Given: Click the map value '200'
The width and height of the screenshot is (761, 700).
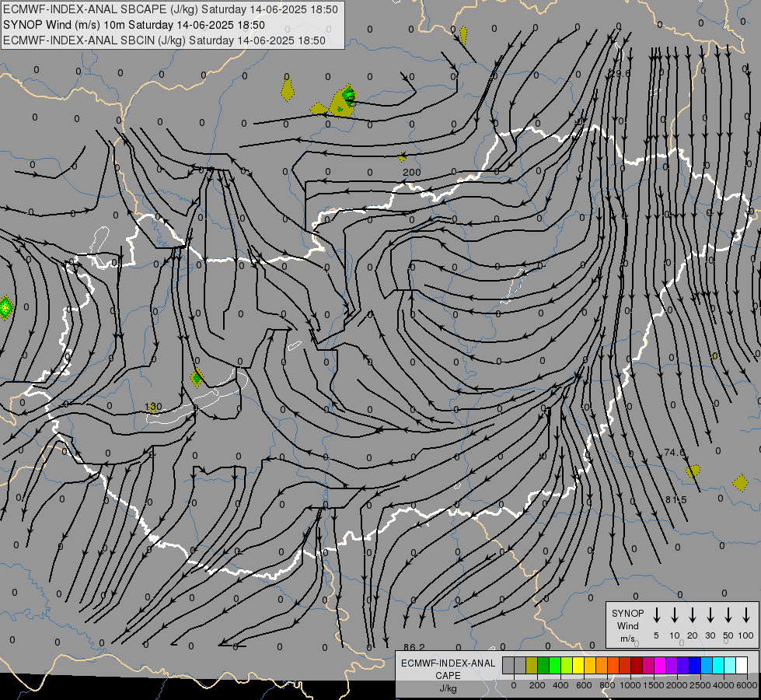Looking at the screenshot, I should pos(411,172).
